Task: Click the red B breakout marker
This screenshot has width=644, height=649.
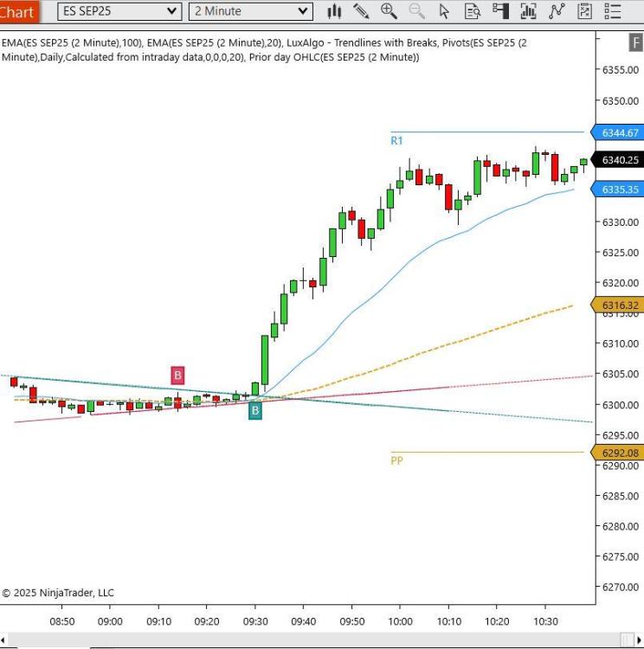Action: (x=177, y=375)
